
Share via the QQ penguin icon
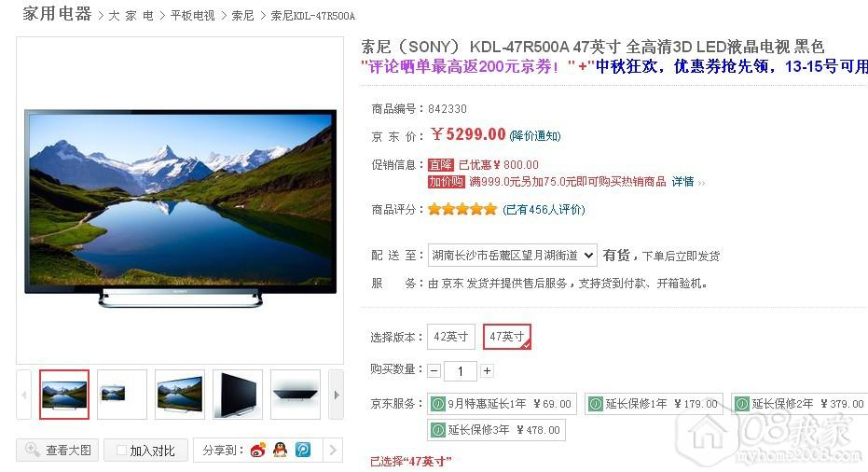click(281, 450)
